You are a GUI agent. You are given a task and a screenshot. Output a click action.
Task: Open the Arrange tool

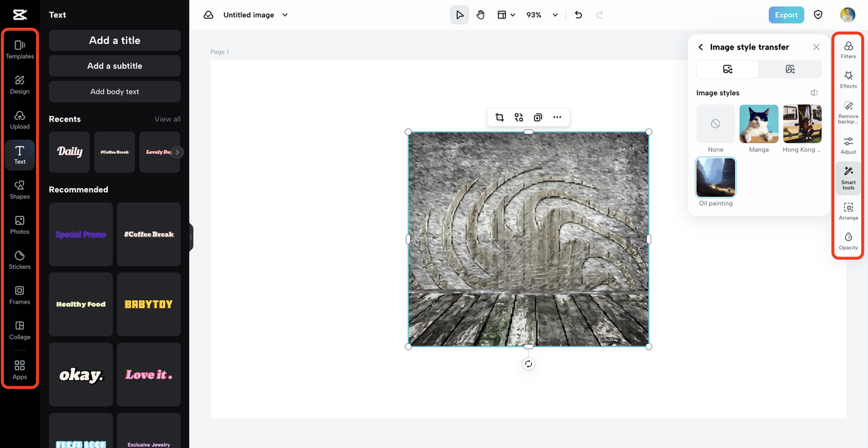(x=848, y=211)
